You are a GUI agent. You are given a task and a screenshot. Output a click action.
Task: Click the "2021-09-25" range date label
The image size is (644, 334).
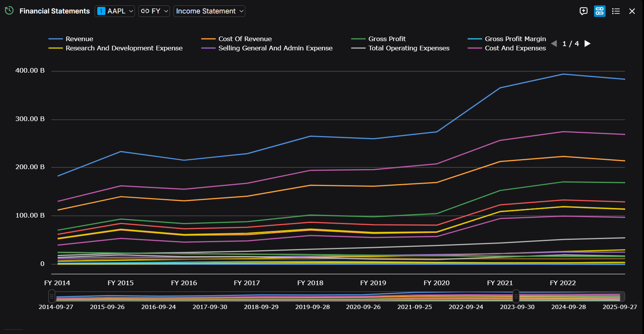pyautogui.click(x=415, y=307)
